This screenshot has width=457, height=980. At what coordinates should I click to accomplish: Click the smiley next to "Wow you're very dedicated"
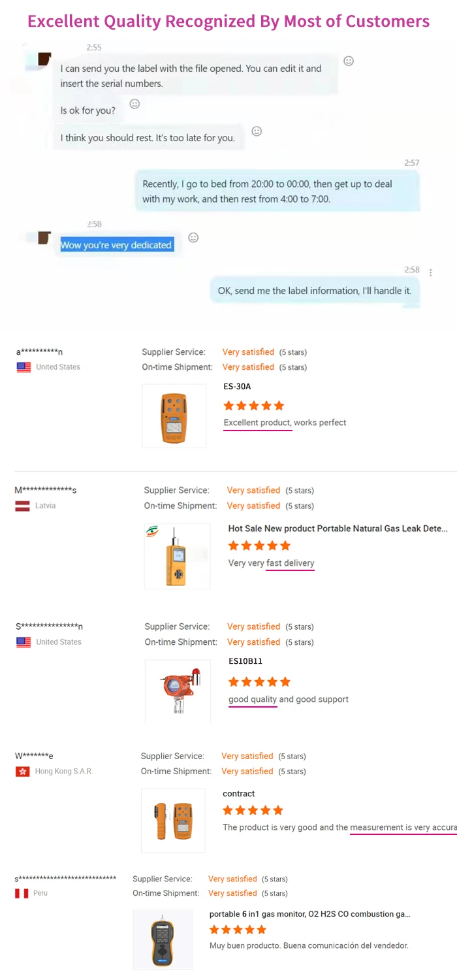pyautogui.click(x=193, y=237)
